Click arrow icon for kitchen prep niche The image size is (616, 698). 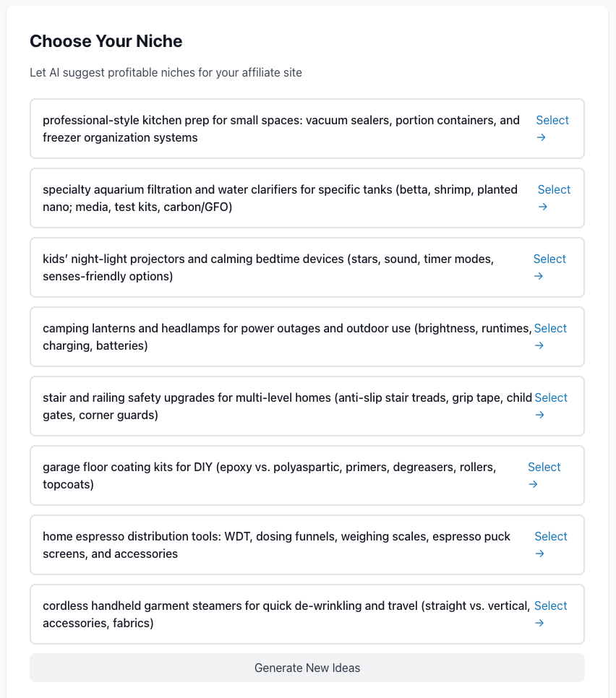point(541,137)
